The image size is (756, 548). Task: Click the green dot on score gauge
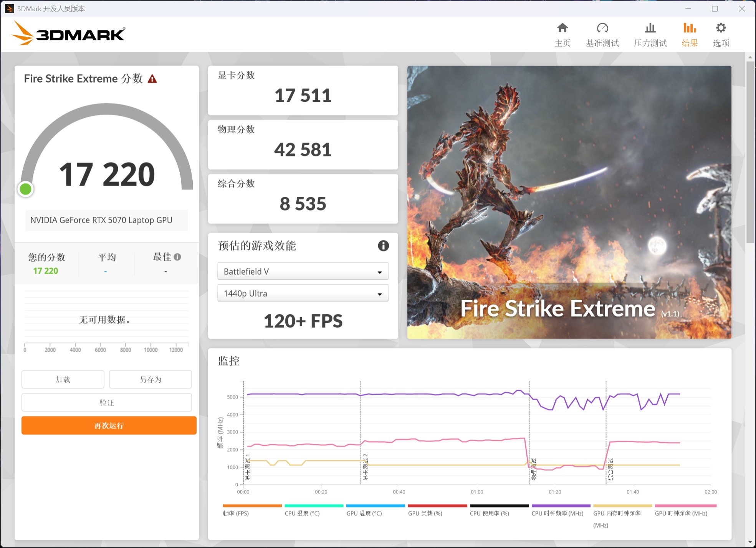click(x=26, y=189)
